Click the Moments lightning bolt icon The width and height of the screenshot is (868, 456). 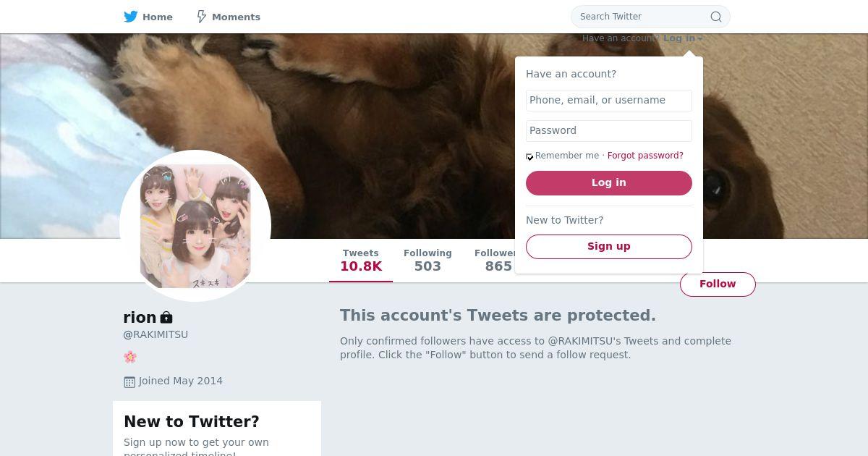(202, 17)
